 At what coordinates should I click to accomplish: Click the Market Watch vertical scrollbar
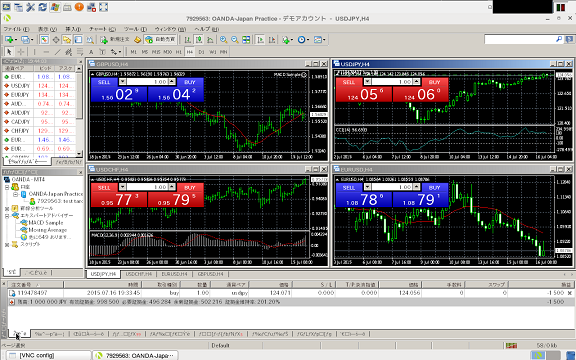(x=79, y=111)
